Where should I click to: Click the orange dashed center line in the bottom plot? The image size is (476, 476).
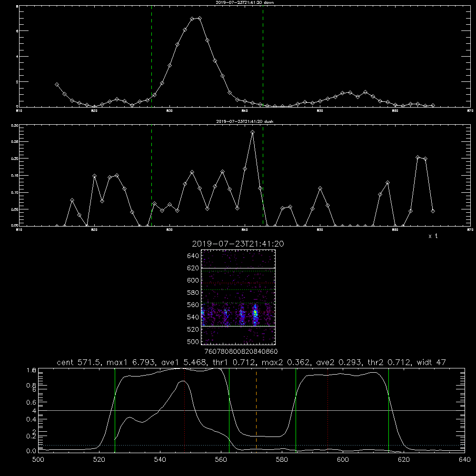(256, 410)
